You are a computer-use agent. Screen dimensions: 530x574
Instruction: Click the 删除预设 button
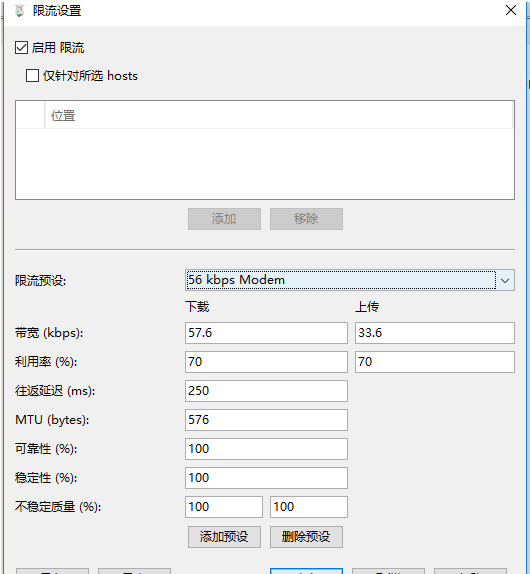pos(306,537)
